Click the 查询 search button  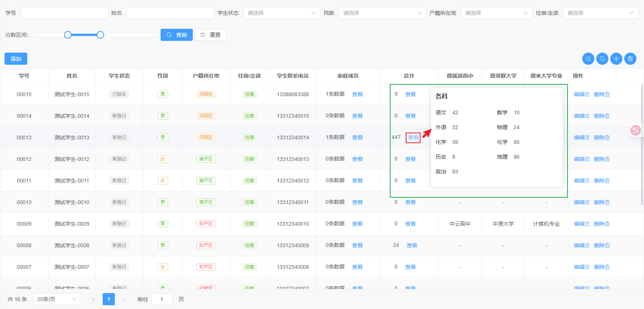(x=177, y=35)
